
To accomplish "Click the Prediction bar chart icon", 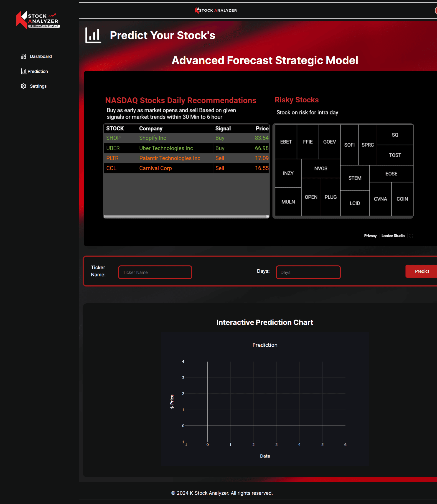I will (23, 71).
